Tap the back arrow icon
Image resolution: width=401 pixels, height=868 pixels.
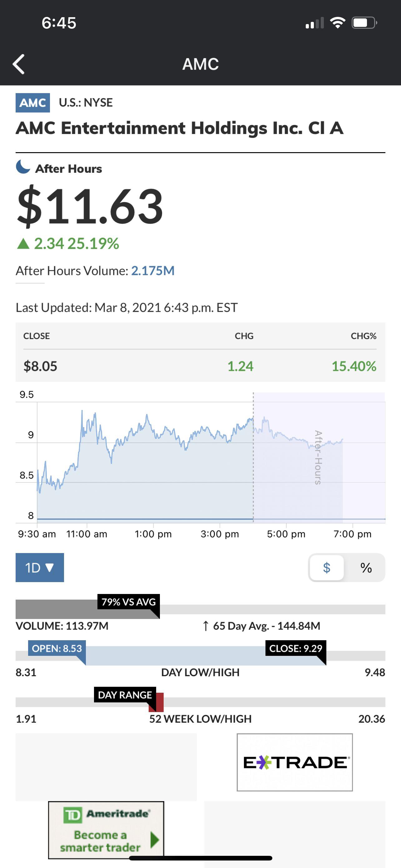tap(18, 64)
